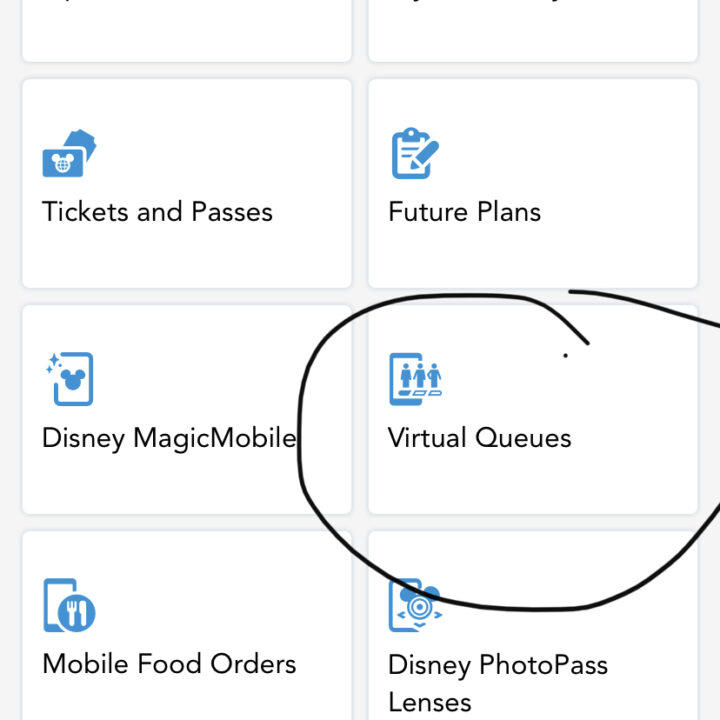Image resolution: width=720 pixels, height=720 pixels.
Task: Tap the PhotoPass Lenses camera icon
Action: pyautogui.click(x=415, y=605)
